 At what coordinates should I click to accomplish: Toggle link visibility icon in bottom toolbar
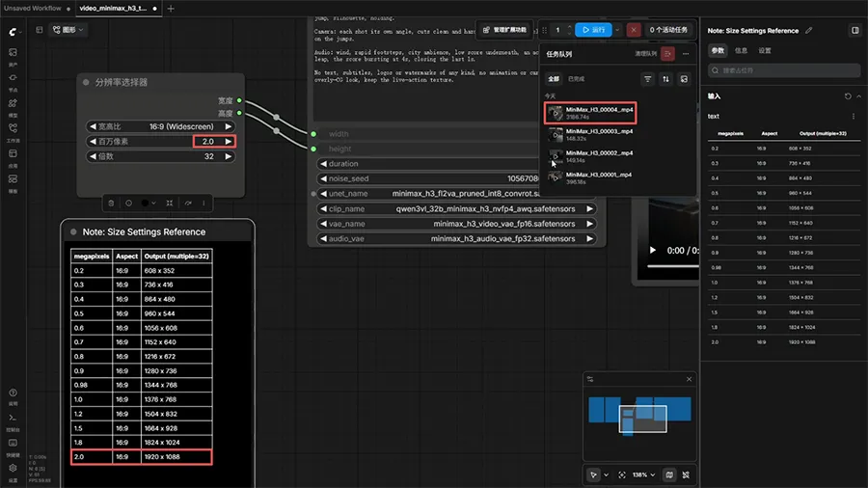click(686, 474)
